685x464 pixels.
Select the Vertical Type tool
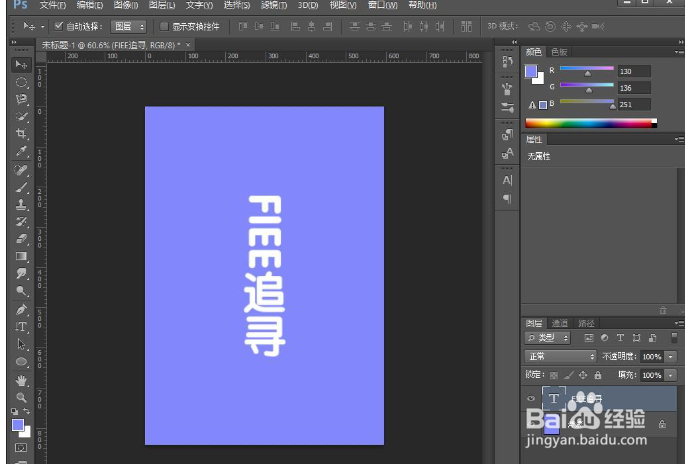coord(21,327)
